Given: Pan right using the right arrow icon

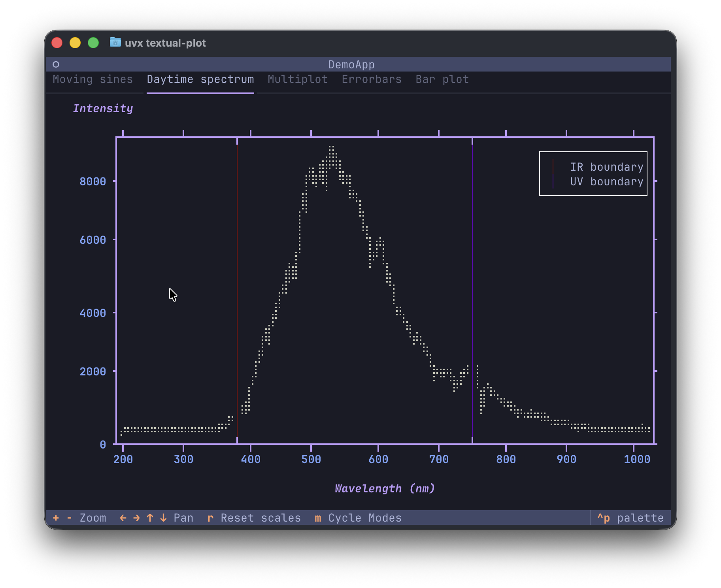Looking at the screenshot, I should [136, 518].
